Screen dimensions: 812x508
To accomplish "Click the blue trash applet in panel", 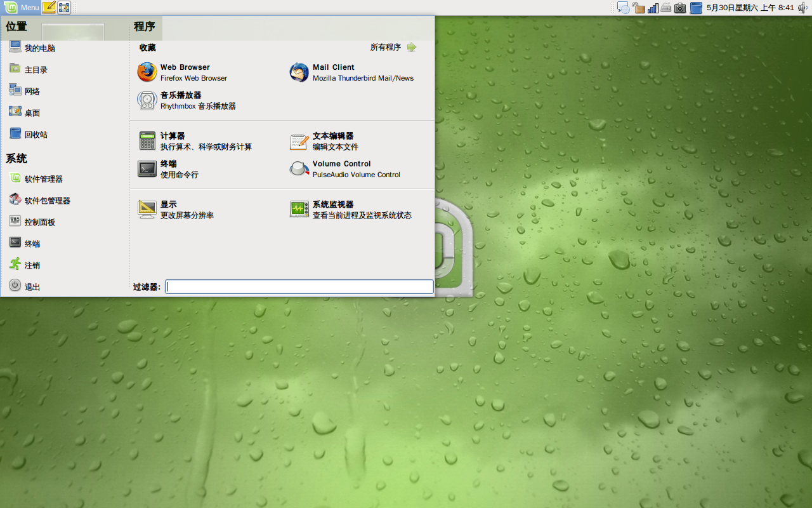I will [x=696, y=8].
